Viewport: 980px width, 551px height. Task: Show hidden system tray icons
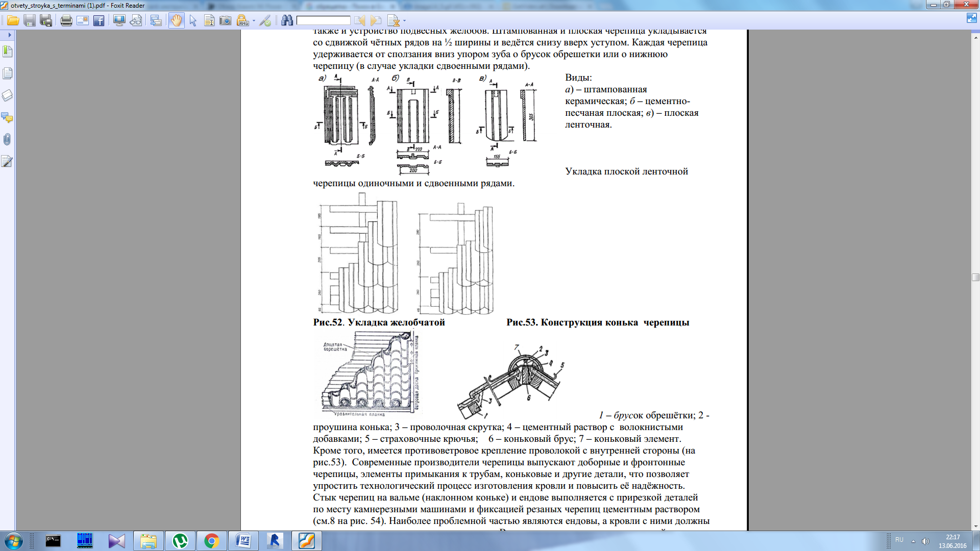913,541
